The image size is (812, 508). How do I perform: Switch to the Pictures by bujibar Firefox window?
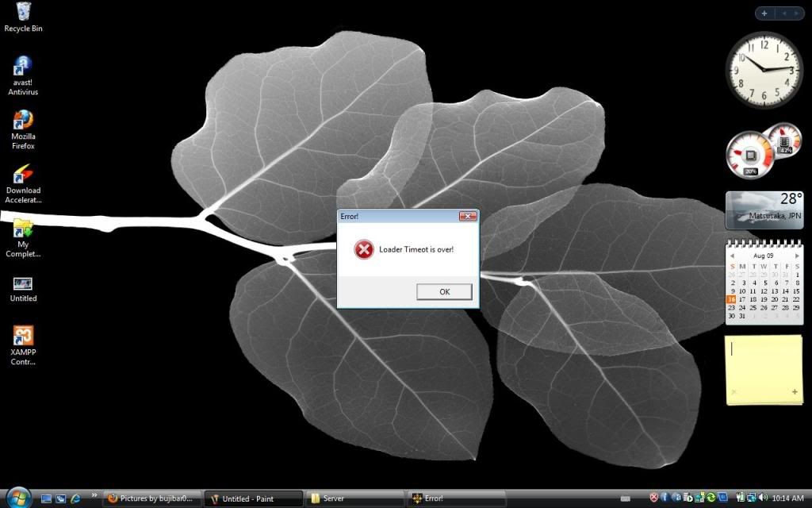[x=151, y=498]
